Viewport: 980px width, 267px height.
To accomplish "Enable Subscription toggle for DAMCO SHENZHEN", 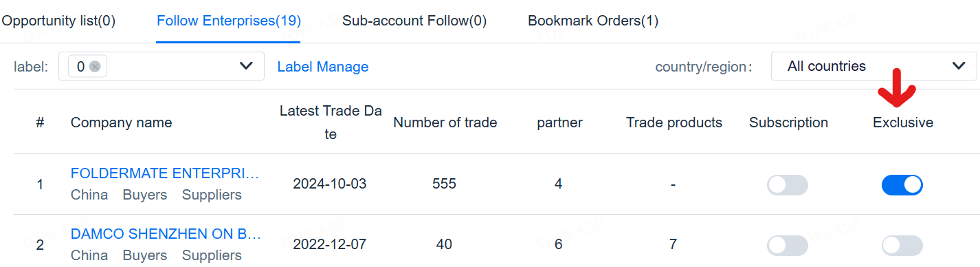I will pos(788,246).
